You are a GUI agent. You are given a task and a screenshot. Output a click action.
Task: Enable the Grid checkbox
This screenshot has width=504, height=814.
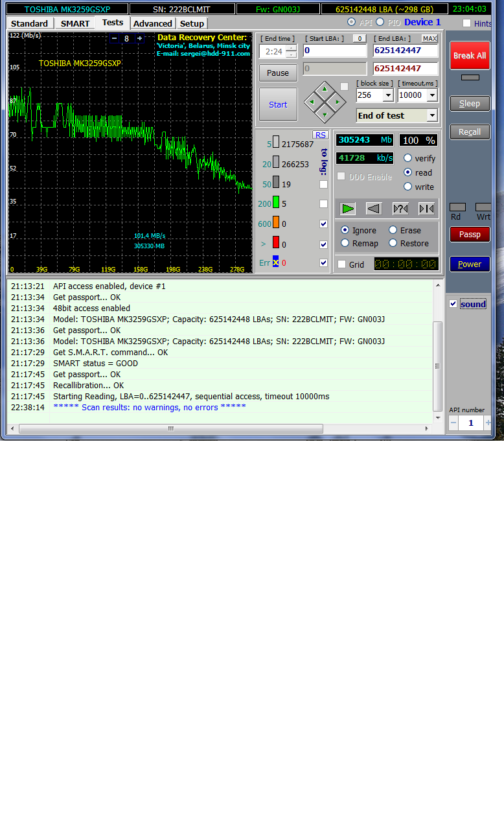coord(341,264)
